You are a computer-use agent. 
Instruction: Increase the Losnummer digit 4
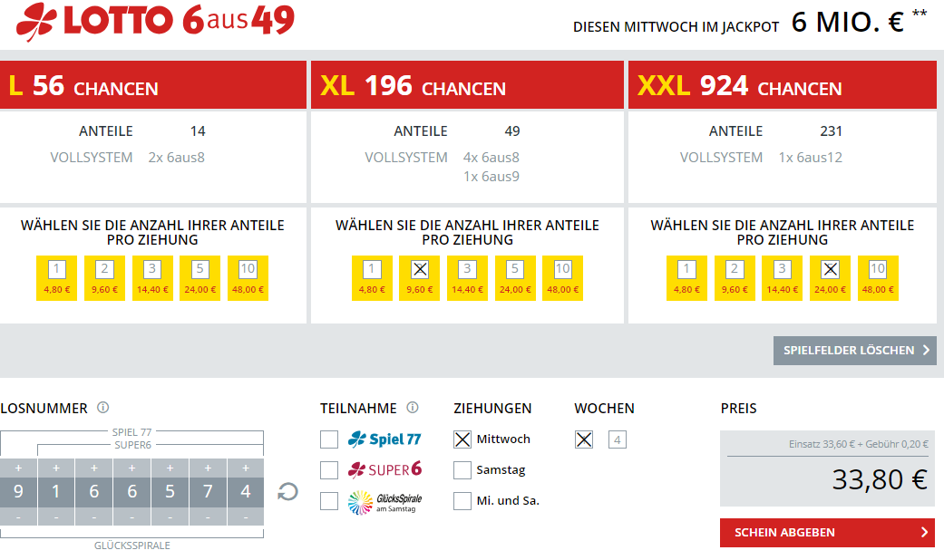point(246,468)
